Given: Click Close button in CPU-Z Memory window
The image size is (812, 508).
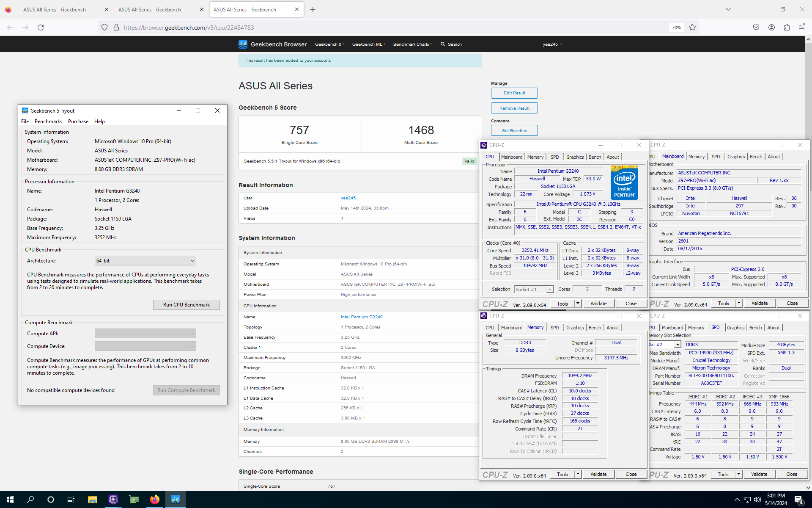Looking at the screenshot, I should 631,474.
